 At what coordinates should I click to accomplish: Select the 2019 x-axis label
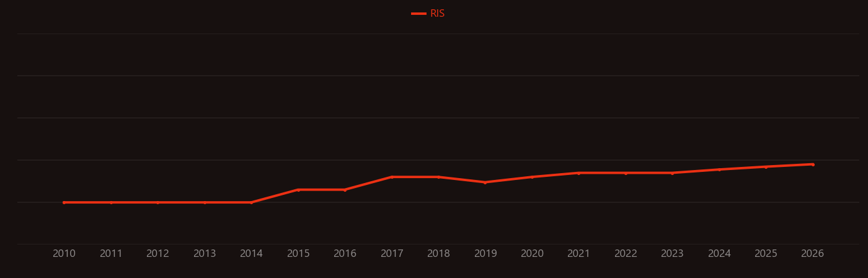click(485, 254)
